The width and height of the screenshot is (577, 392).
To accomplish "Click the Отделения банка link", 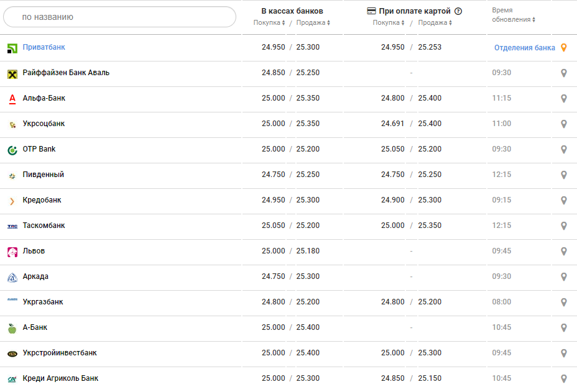I will [x=524, y=48].
